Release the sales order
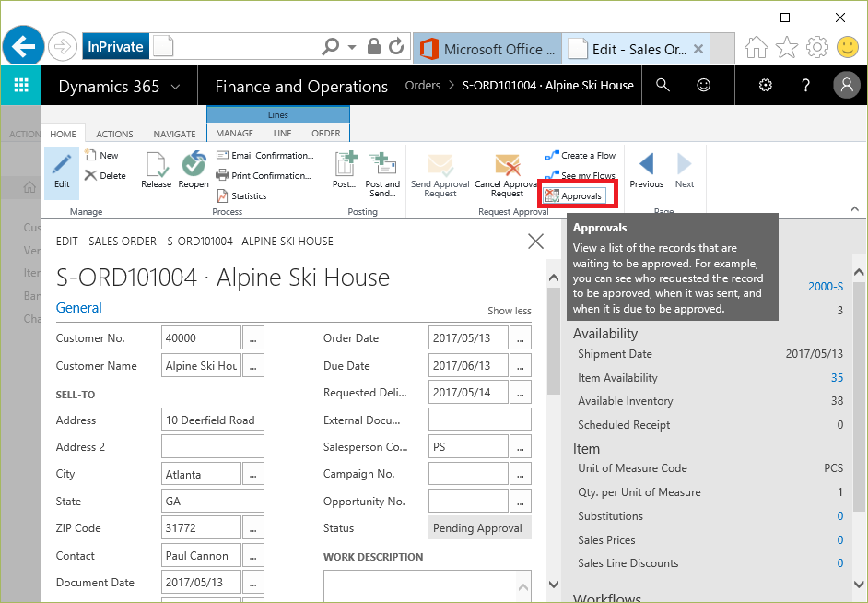This screenshot has width=868, height=603. tap(156, 171)
